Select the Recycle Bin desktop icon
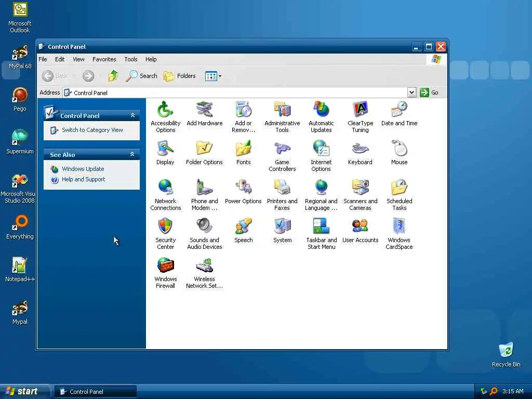The image size is (532, 399). coord(506,354)
